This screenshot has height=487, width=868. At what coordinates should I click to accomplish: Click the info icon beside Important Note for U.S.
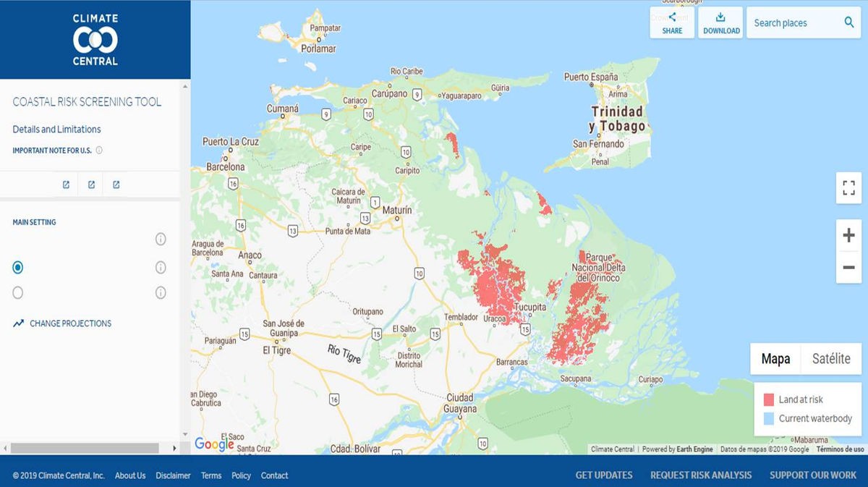coord(99,151)
